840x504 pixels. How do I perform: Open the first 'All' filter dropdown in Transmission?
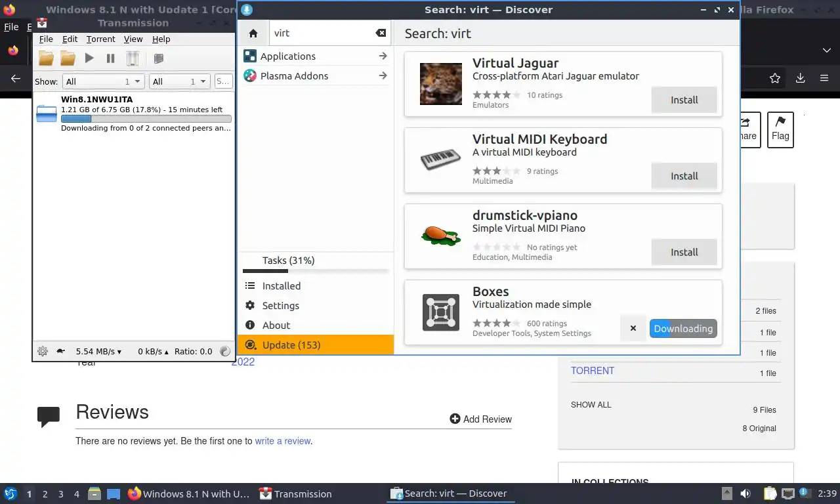click(103, 81)
